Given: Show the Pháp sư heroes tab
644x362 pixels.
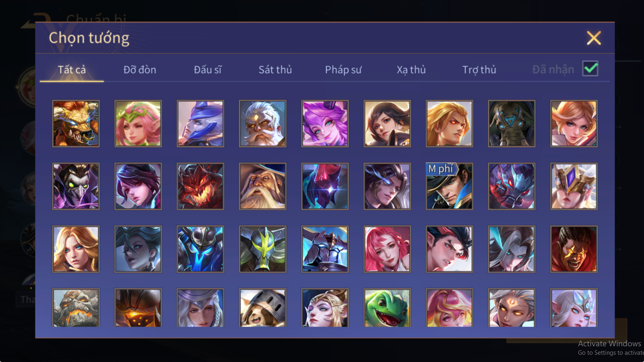Looking at the screenshot, I should tap(343, 70).
